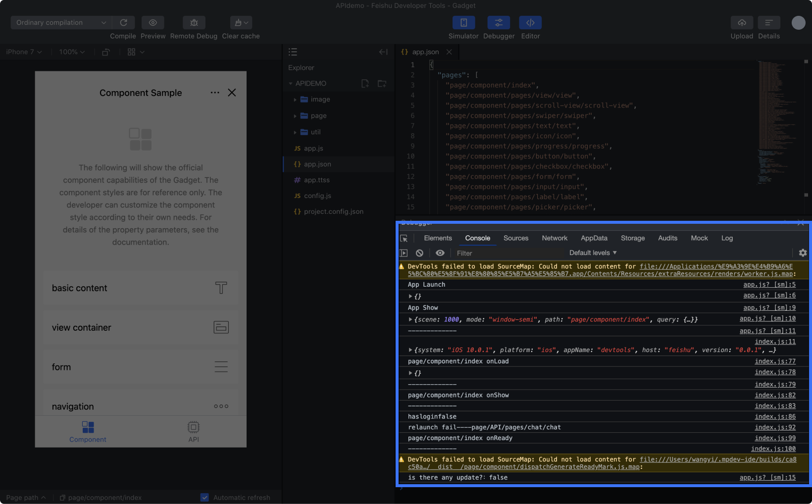Open the Log tab
The width and height of the screenshot is (812, 504).
point(727,238)
